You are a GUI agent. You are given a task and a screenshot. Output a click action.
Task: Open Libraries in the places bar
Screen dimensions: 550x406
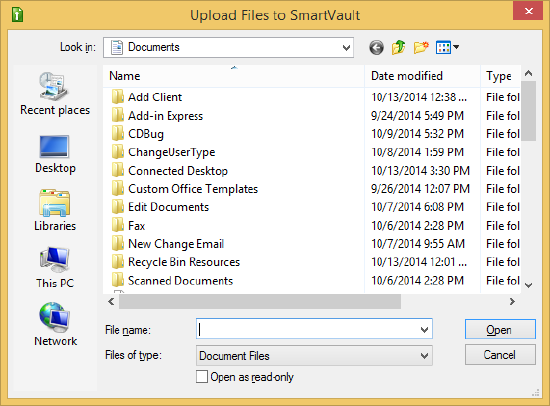55,210
